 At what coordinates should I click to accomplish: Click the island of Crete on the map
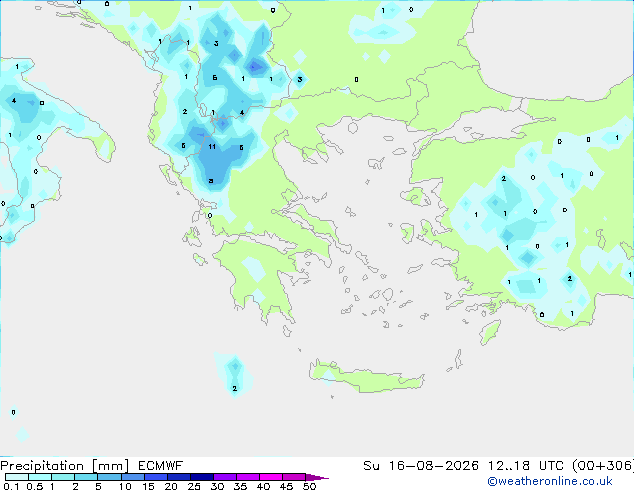click(x=366, y=378)
